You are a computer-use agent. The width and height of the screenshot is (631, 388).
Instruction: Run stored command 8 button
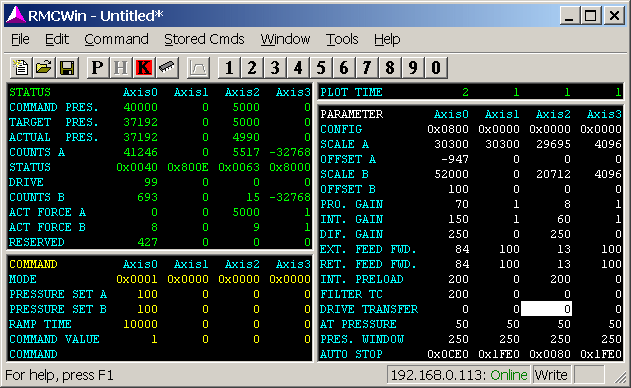point(390,68)
